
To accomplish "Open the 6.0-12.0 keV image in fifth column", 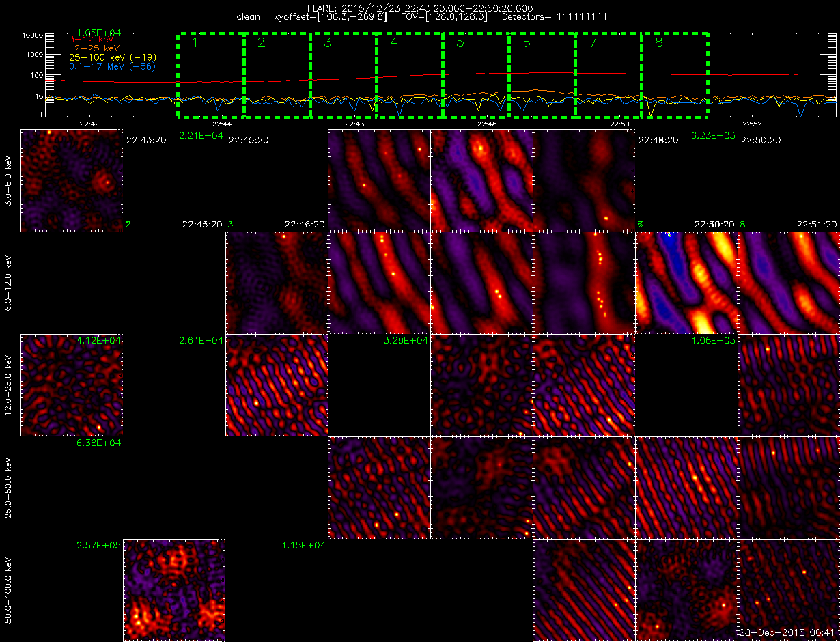I will point(481,283).
